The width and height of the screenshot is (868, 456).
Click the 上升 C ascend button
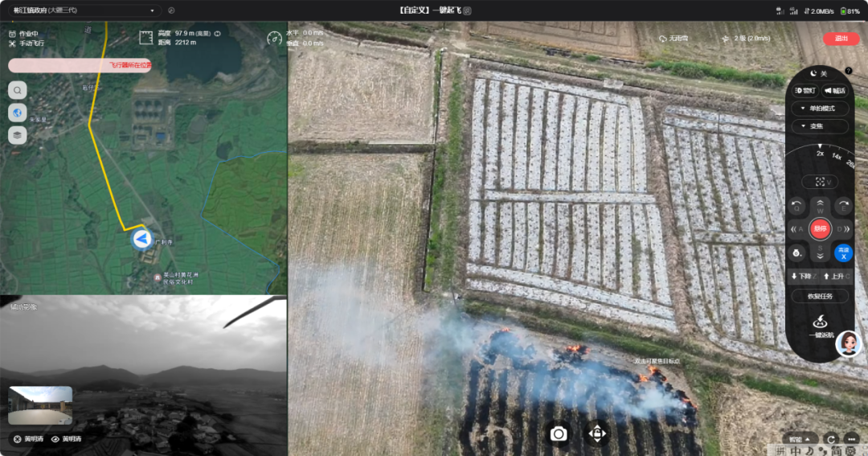(836, 276)
